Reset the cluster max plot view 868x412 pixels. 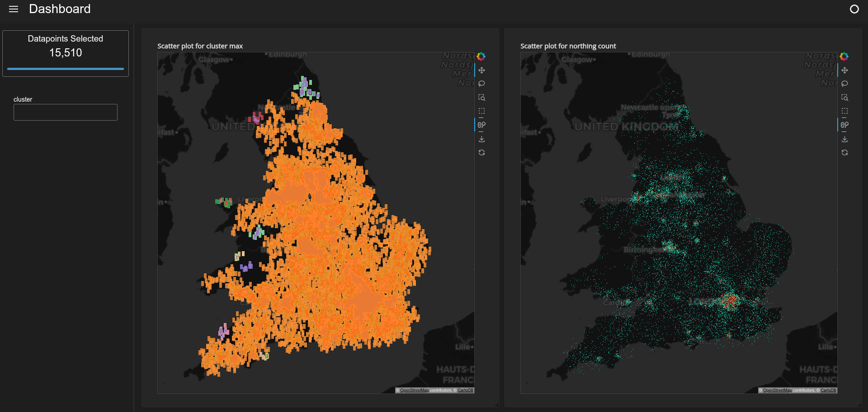(481, 153)
